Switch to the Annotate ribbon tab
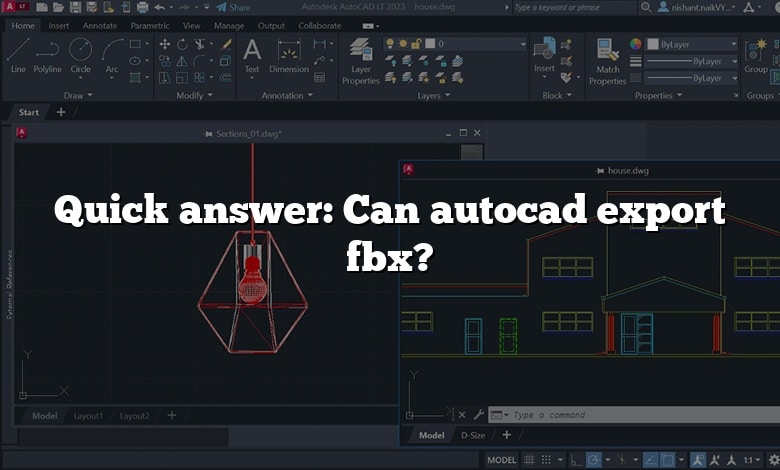Screen dimensions: 780x470 [99, 25]
